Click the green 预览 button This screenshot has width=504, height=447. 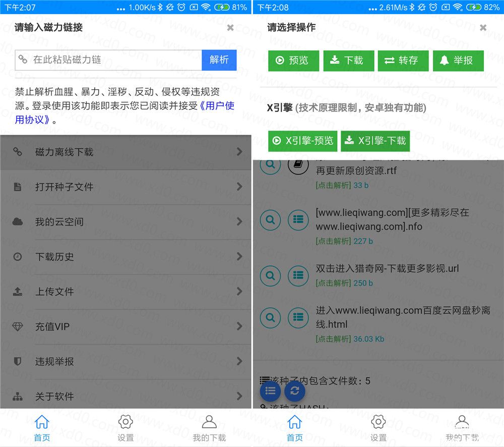(x=293, y=61)
